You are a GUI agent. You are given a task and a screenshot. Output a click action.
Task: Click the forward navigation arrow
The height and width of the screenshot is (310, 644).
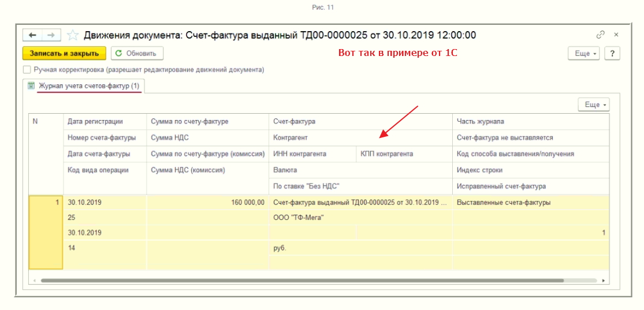tap(51, 35)
